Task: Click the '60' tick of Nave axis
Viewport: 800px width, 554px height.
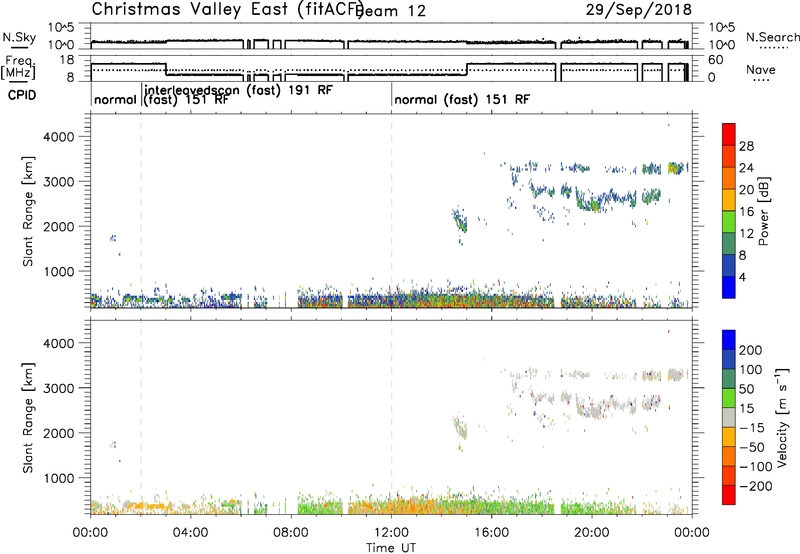Action: coord(716,60)
